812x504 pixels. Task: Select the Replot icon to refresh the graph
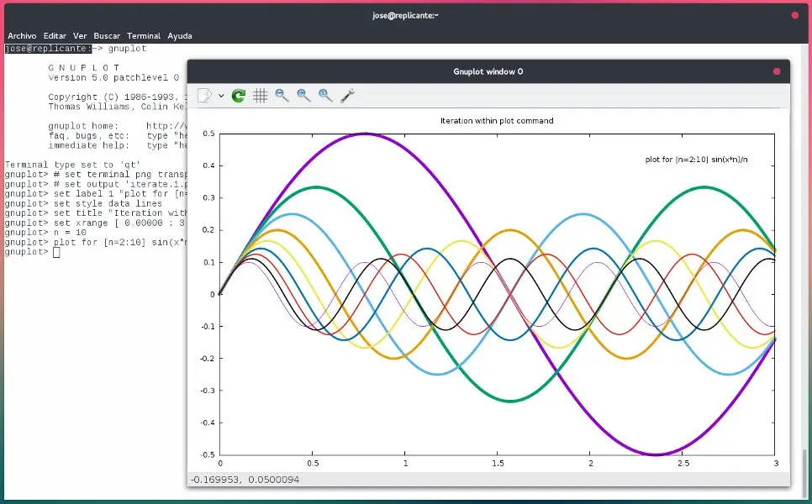pos(238,95)
